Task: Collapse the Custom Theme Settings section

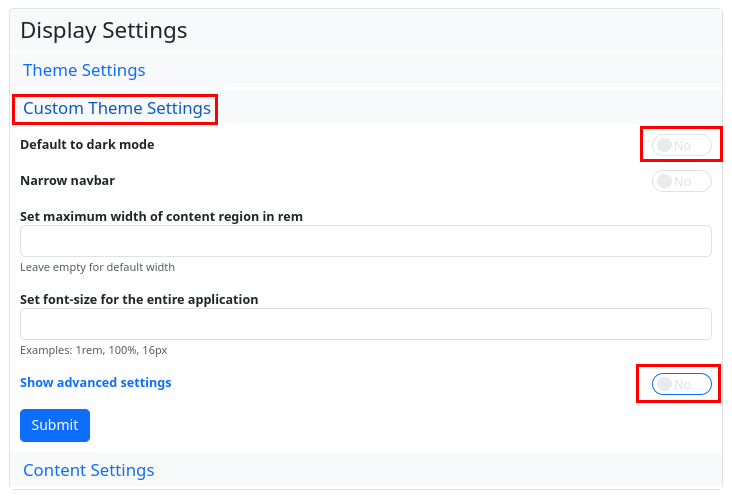Action: pyautogui.click(x=116, y=108)
